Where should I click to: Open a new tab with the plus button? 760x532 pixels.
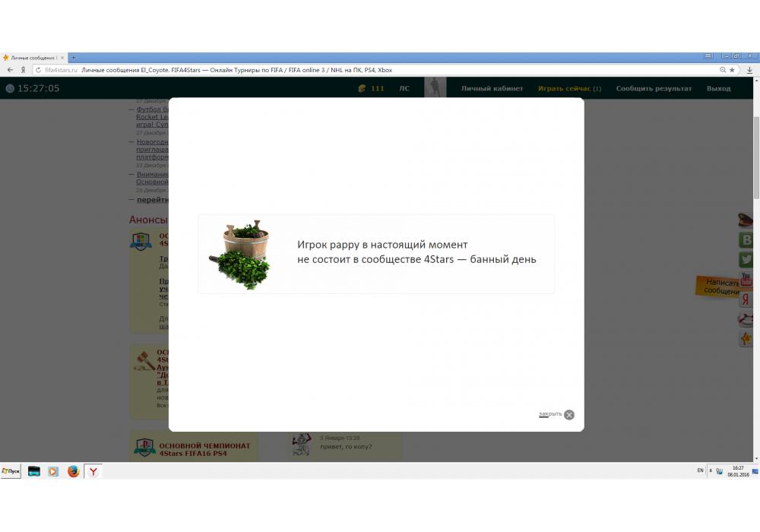74,58
